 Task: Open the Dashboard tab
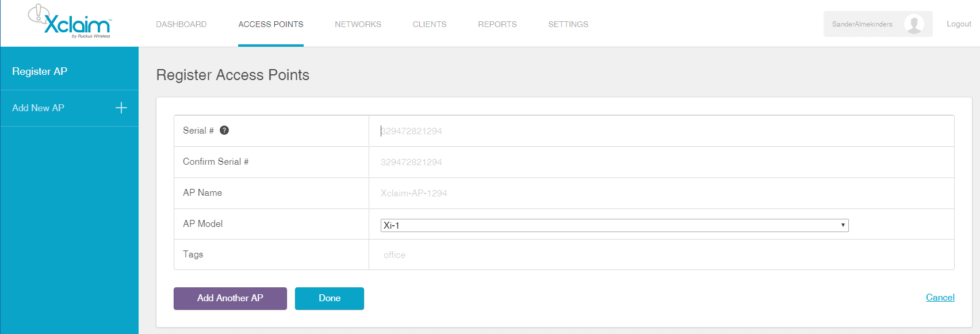[x=181, y=24]
